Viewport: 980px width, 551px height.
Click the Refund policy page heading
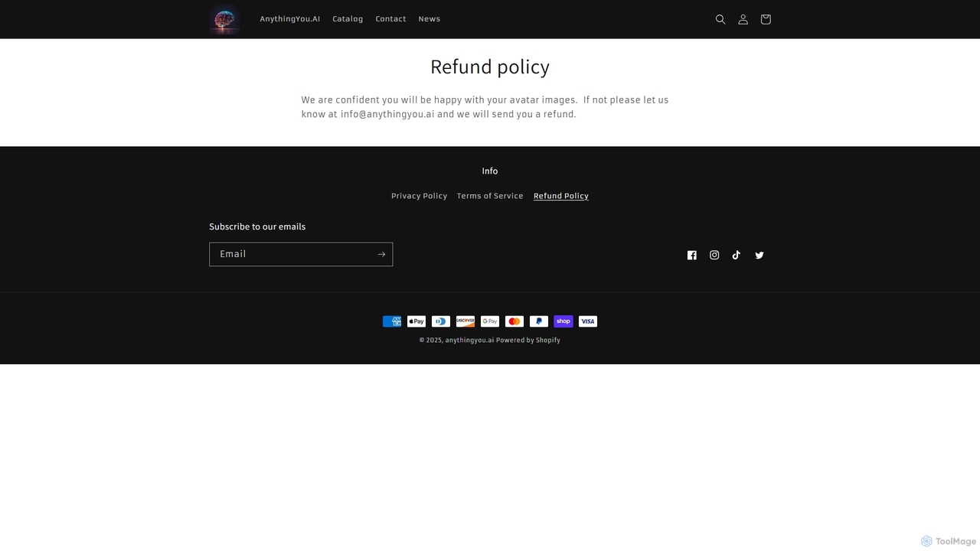pyautogui.click(x=490, y=67)
